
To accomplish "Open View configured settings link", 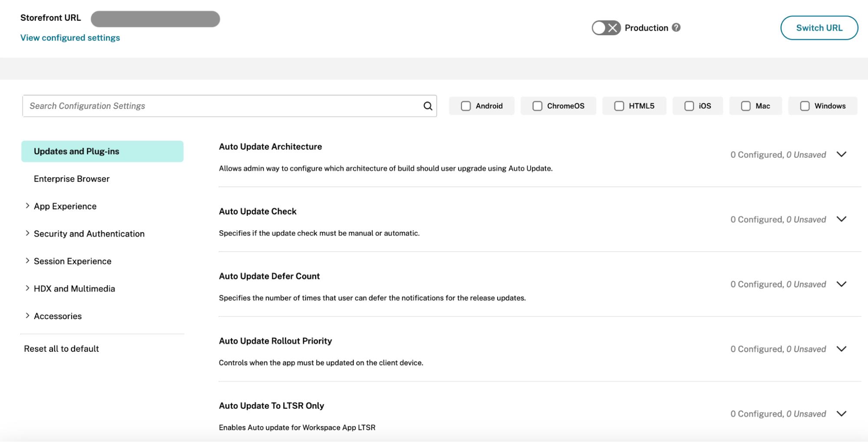I will (70, 38).
